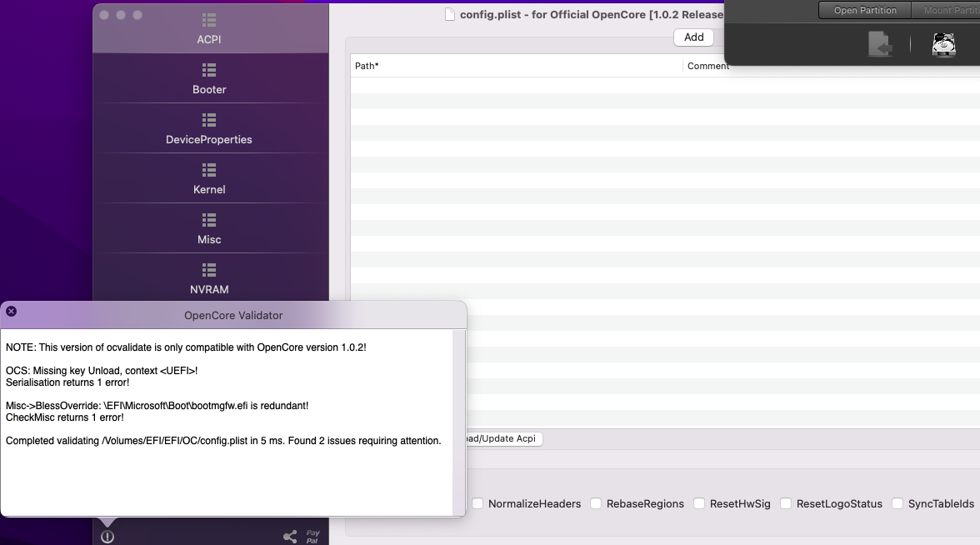Click the Open Partition button
The image size is (980, 545).
(x=865, y=11)
